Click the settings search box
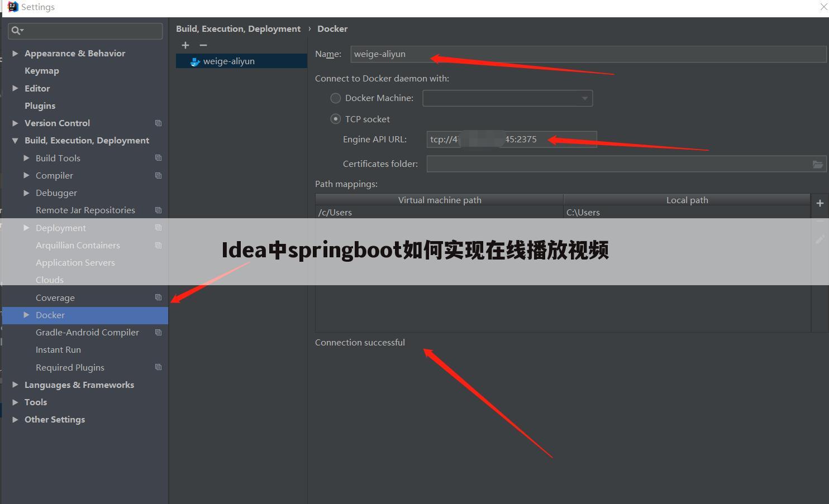The height and width of the screenshot is (504, 829). coord(85,31)
